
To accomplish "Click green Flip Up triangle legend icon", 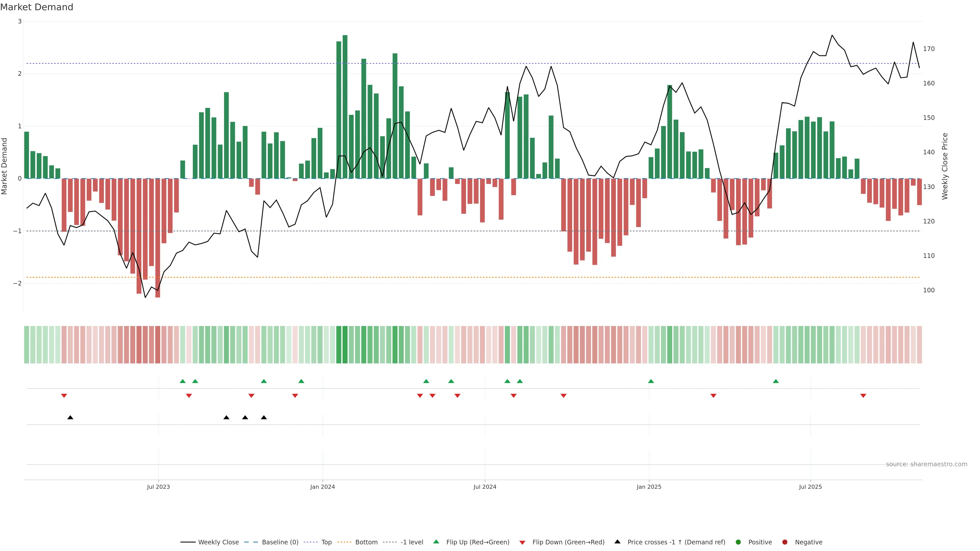I will click(436, 542).
